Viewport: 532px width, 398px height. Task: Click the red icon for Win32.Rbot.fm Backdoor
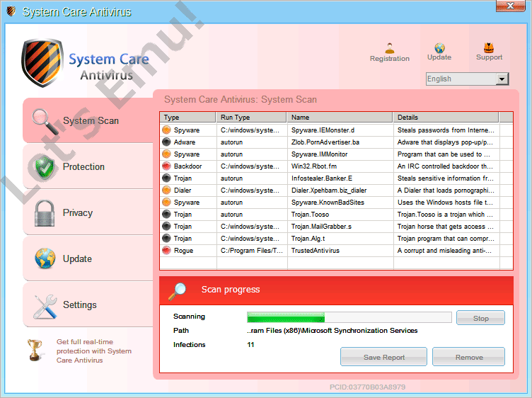click(166, 166)
